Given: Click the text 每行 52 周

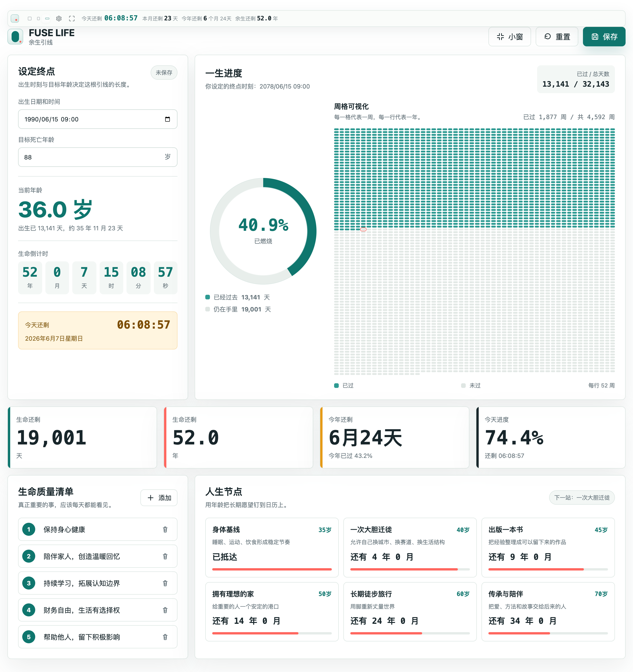Looking at the screenshot, I should [601, 385].
